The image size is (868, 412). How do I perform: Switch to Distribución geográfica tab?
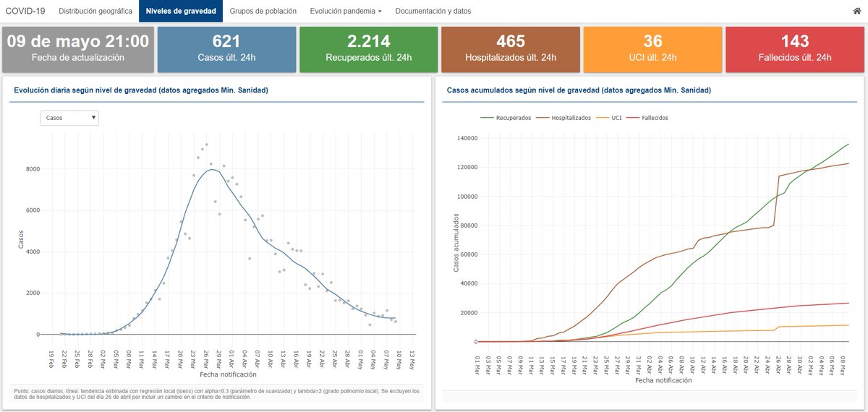(95, 12)
